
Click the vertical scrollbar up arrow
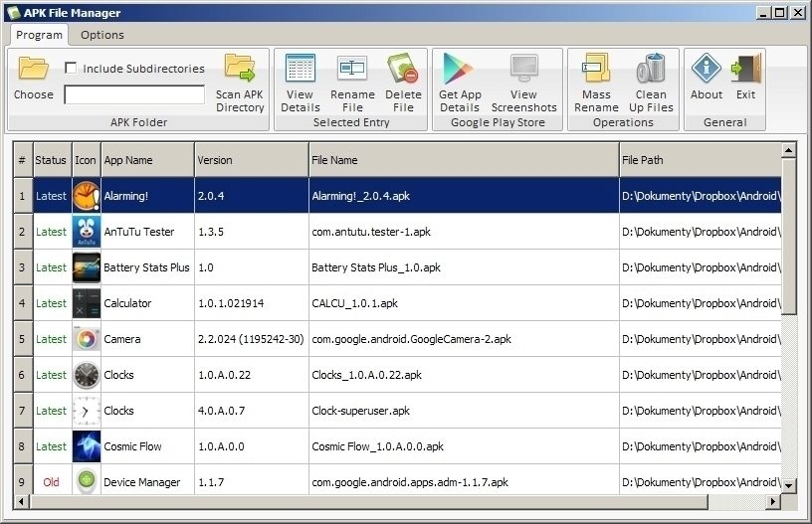click(789, 150)
